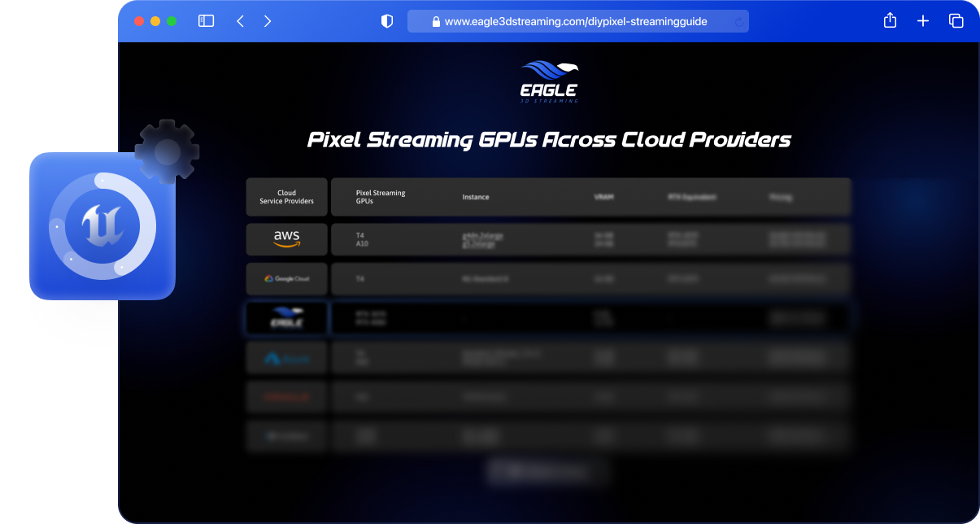Click the Eagle 3D Streaming header logo
This screenshot has width=980, height=524.
(549, 82)
